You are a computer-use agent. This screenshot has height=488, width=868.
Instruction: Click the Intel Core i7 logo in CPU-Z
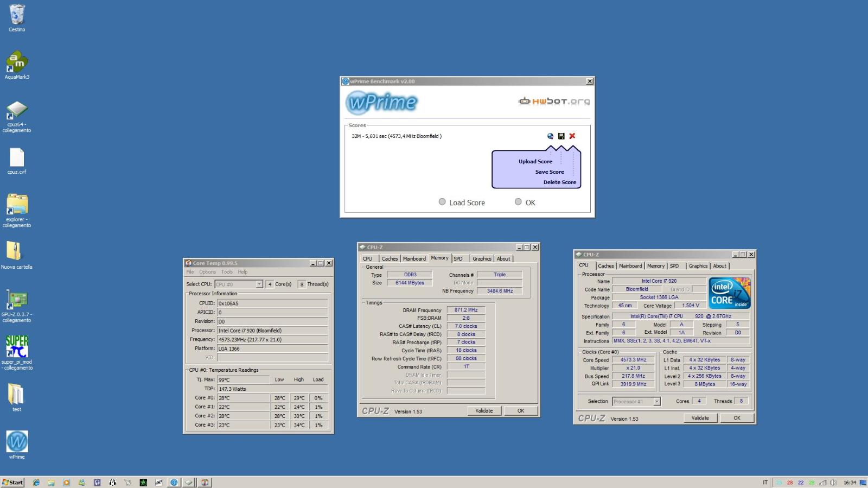point(730,293)
